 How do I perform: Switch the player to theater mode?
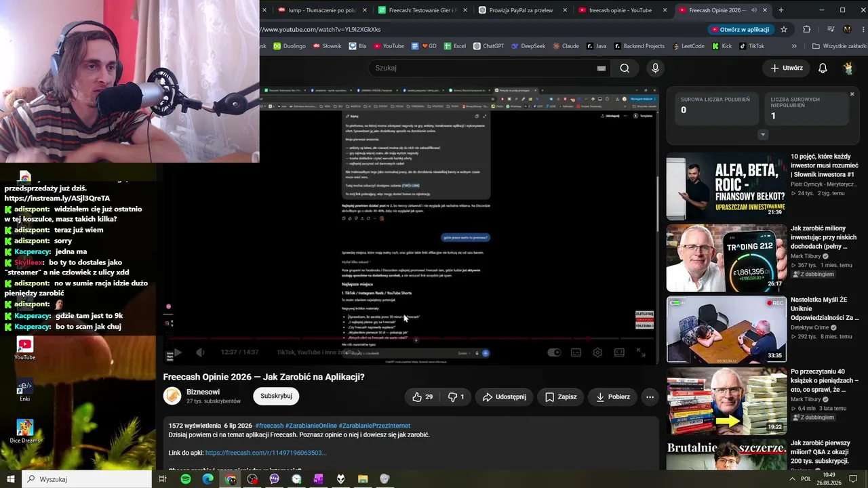click(x=619, y=352)
